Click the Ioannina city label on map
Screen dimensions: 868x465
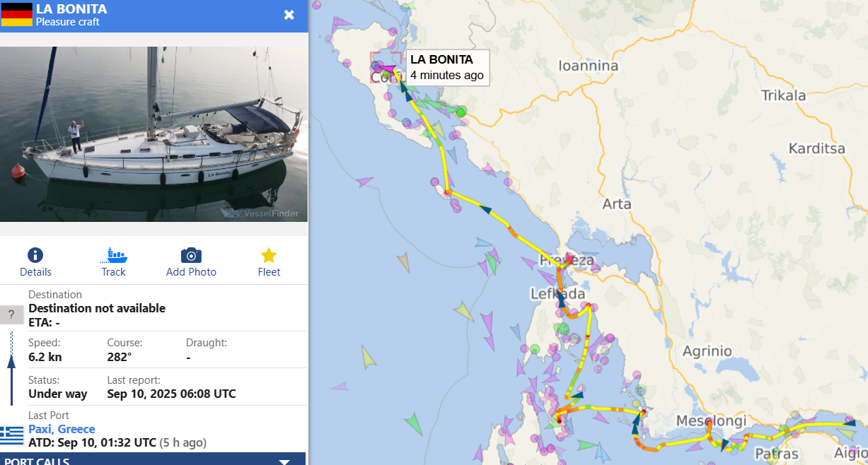tap(588, 66)
